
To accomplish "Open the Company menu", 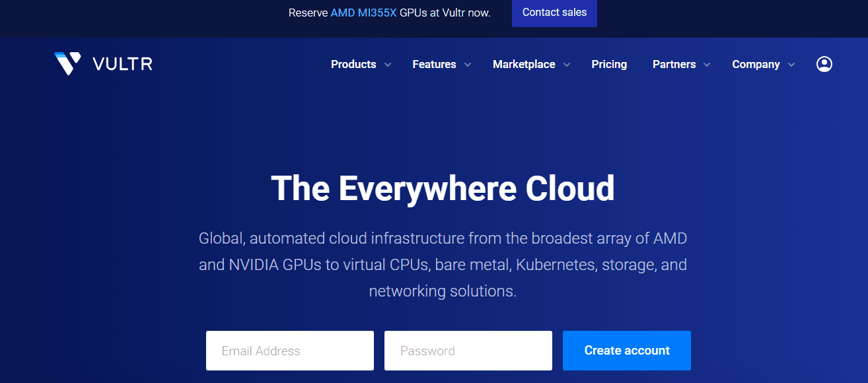I will (x=756, y=64).
